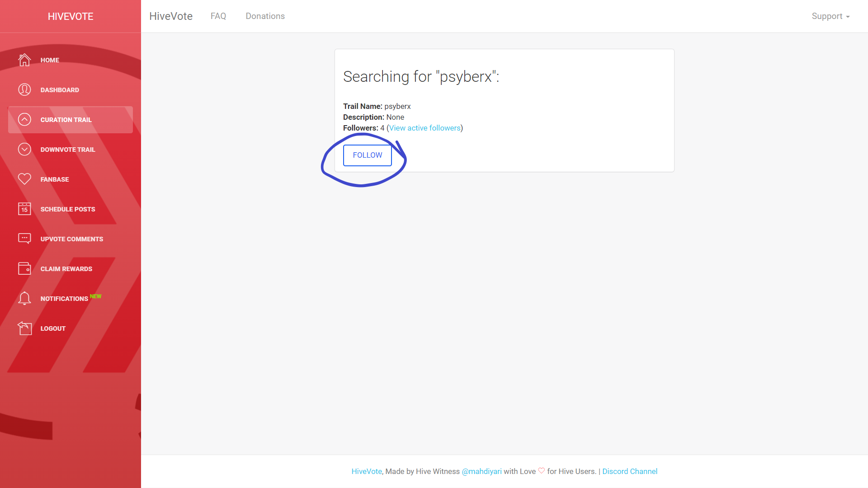The height and width of the screenshot is (488, 868).
Task: Open the FAQ page
Action: coord(218,16)
